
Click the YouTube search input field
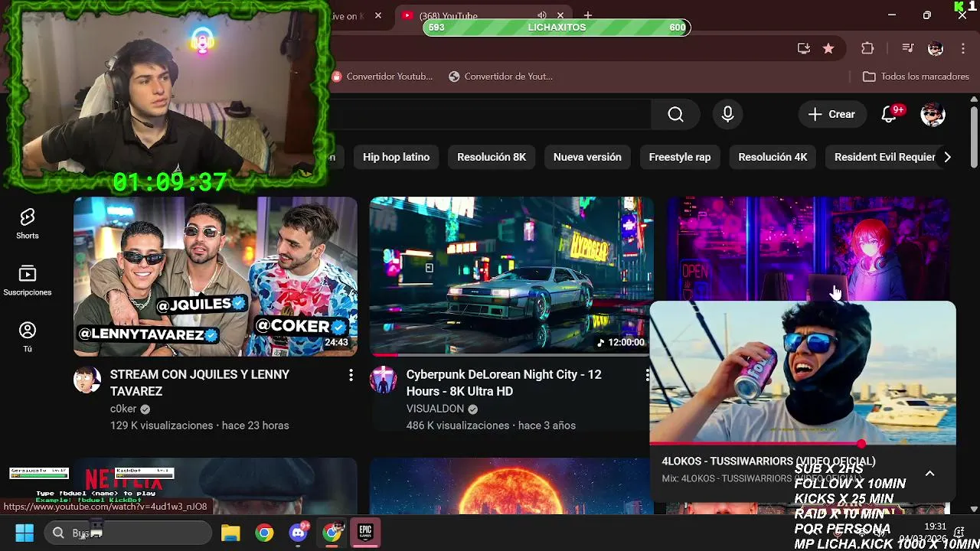[490, 114]
